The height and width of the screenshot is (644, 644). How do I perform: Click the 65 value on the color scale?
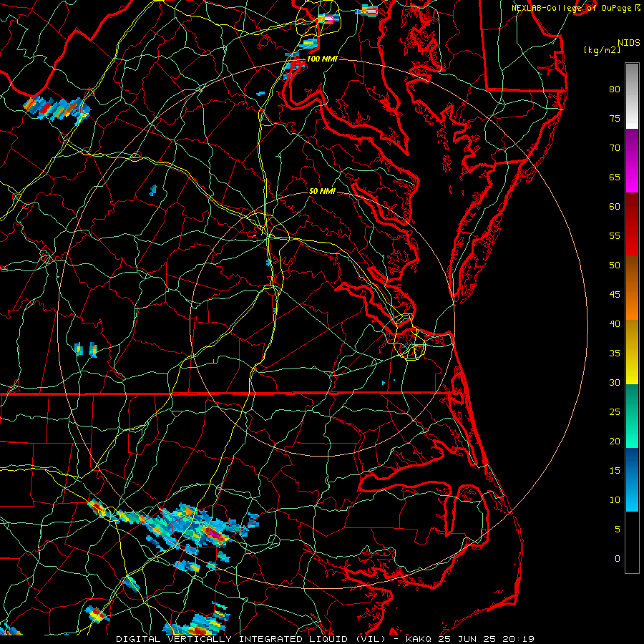coord(615,177)
